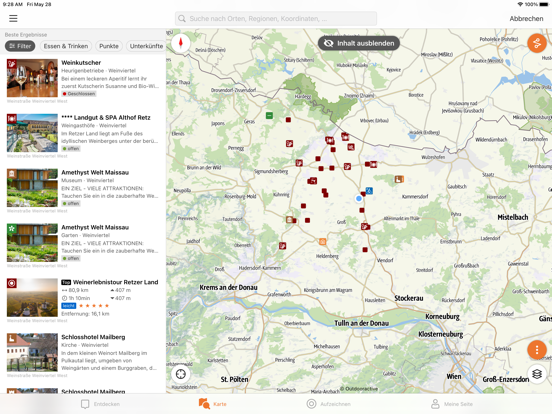Screen dimensions: 552x414
Task: Open the Weinerlebnistour sunset photo
Action: (x=32, y=298)
